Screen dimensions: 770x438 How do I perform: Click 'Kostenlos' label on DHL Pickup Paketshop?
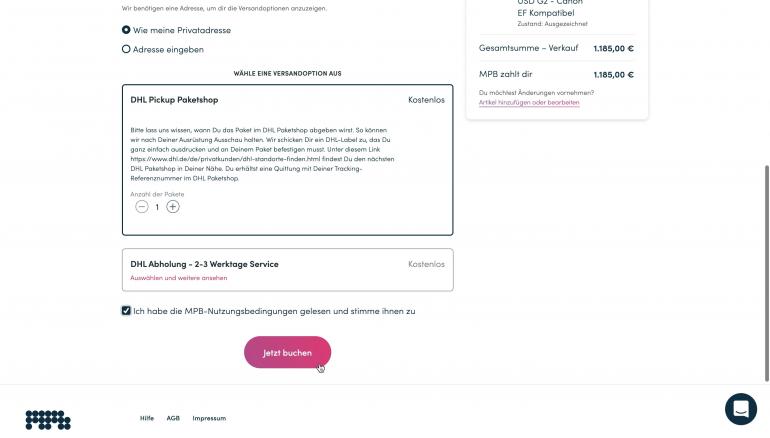tap(426, 100)
